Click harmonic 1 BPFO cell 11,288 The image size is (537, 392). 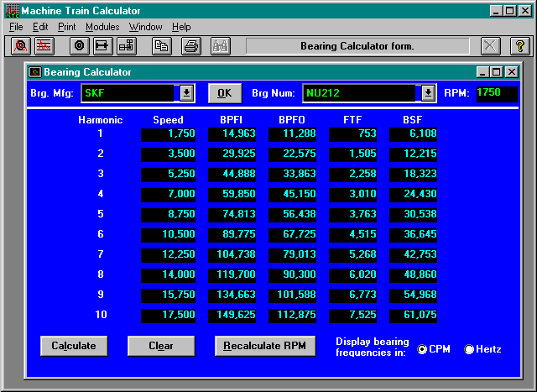(x=292, y=134)
